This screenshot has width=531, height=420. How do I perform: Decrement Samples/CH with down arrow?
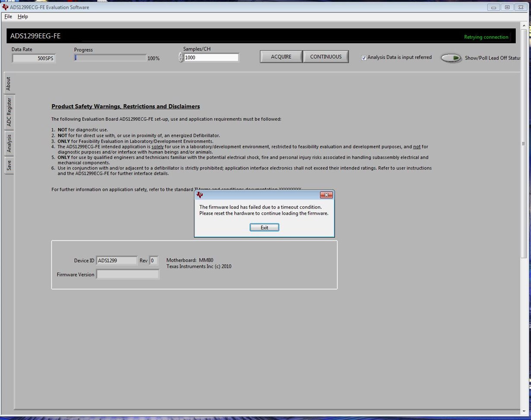[x=181, y=60]
